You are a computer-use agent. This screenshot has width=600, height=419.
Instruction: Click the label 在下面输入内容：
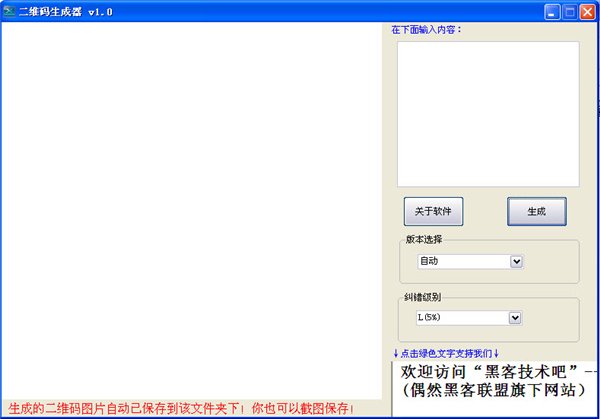tap(426, 30)
